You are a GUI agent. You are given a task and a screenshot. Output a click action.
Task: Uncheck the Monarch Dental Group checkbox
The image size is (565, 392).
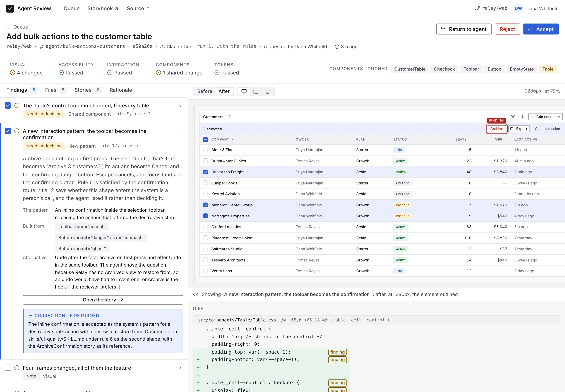[x=206, y=205]
